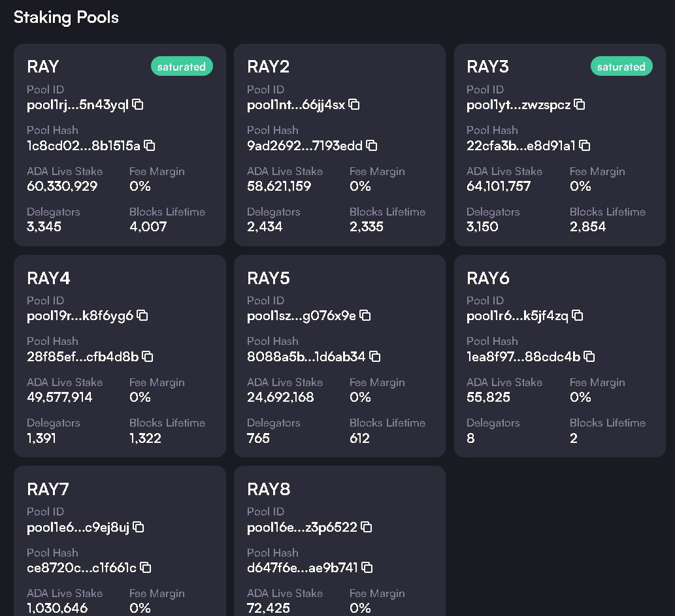Select the RAY4 pool title
The width and height of the screenshot is (675, 616).
tap(48, 278)
